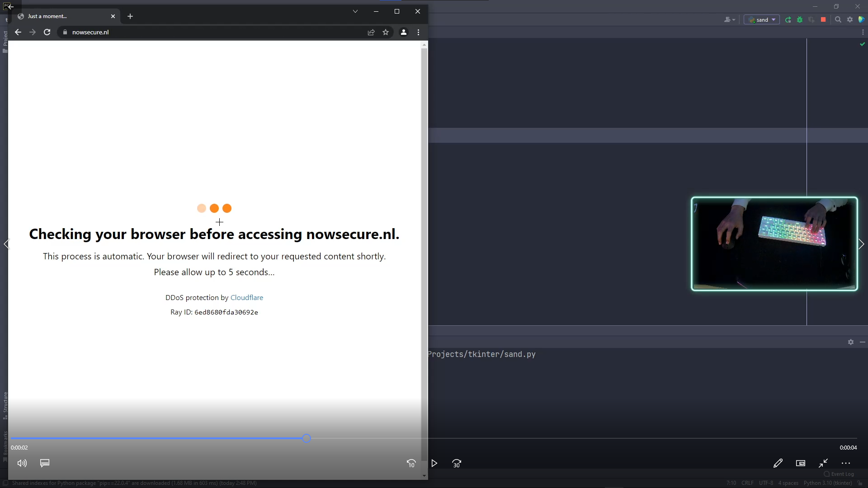868x488 pixels.
Task: Click the green inspection checkmark
Action: click(x=863, y=44)
